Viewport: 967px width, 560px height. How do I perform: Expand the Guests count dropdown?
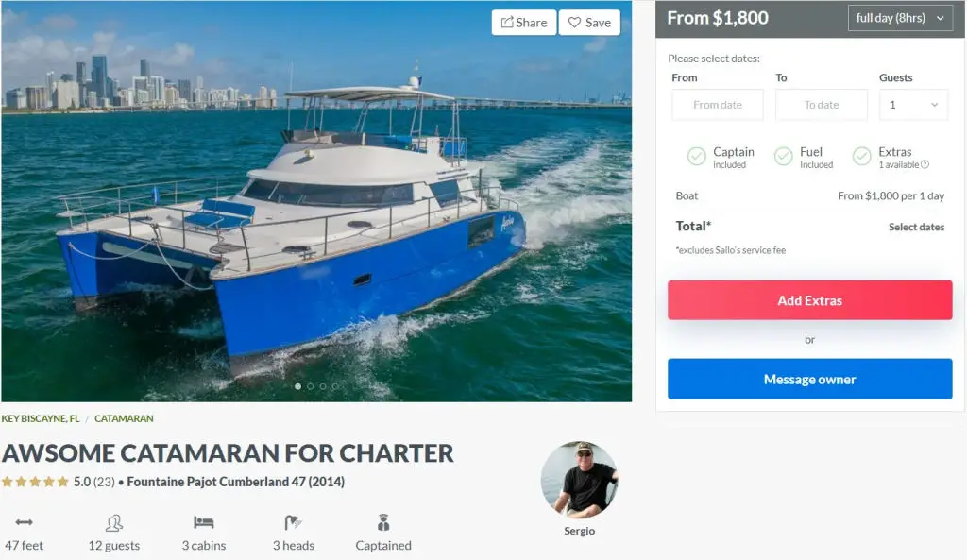click(913, 105)
